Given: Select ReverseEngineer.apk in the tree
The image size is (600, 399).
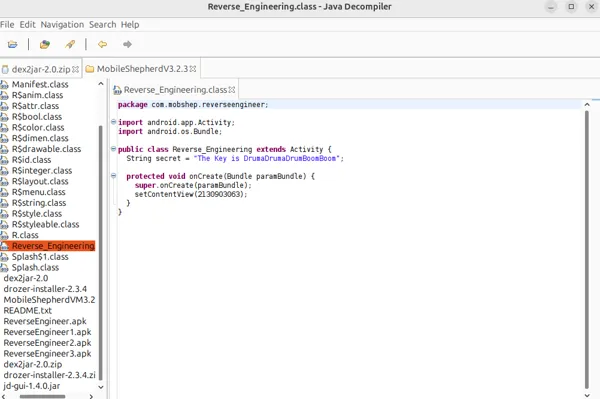Looking at the screenshot, I should pos(45,321).
